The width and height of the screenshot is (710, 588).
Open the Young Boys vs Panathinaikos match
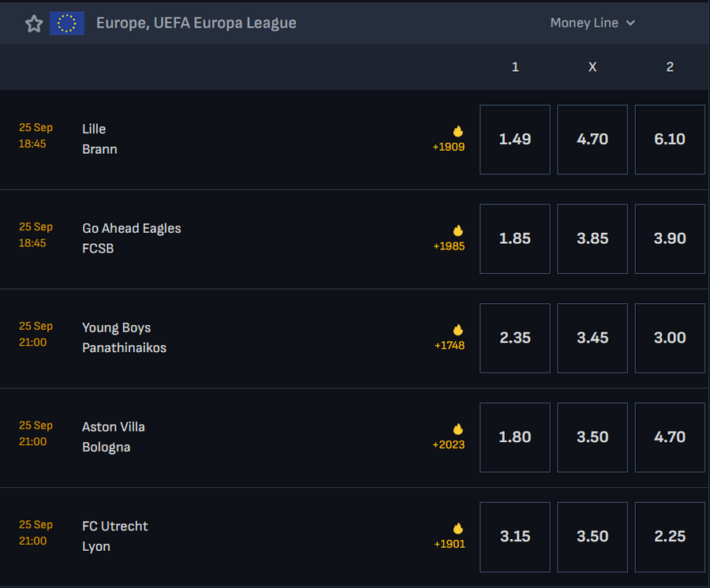pyautogui.click(x=124, y=338)
